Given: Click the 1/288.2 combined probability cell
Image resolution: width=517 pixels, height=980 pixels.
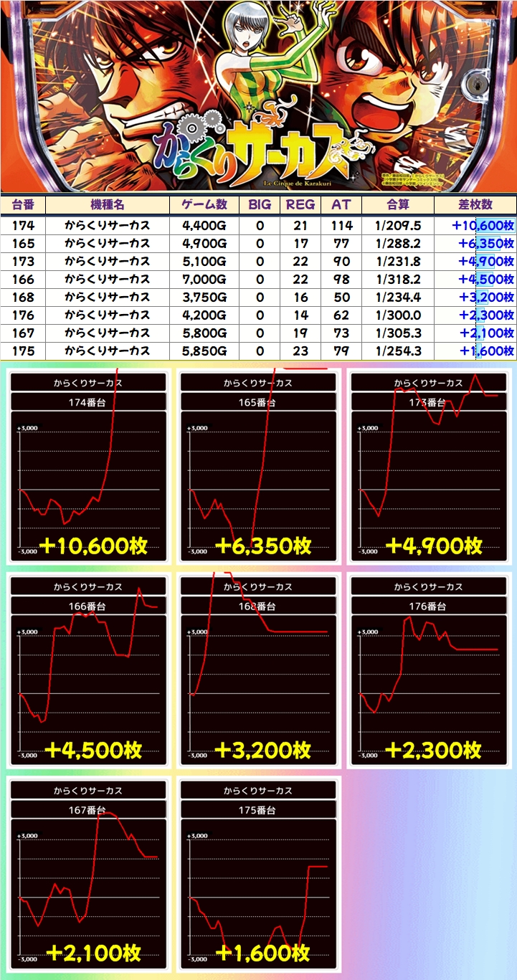Looking at the screenshot, I should point(397,243).
